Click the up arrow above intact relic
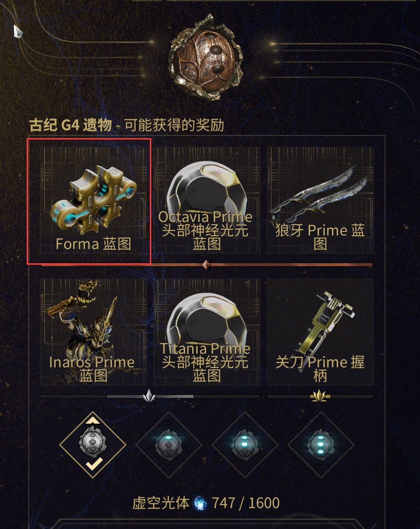Viewport: 420px width, 529px height. (x=93, y=420)
